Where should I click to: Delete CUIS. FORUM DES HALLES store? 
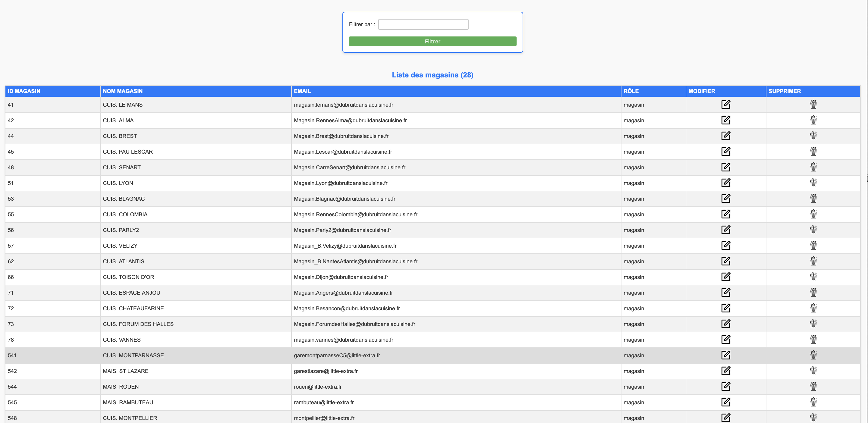tap(813, 324)
